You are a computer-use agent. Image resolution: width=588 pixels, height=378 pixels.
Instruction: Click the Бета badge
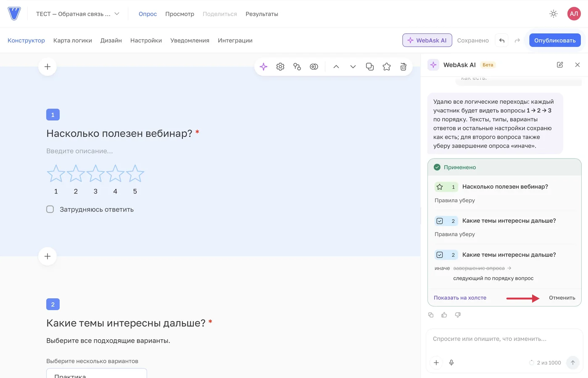point(488,65)
